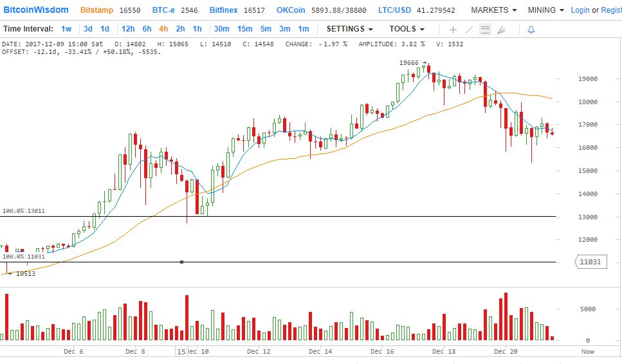Image resolution: width=622 pixels, height=364 pixels.
Task: Click the Login link
Action: coord(580,10)
